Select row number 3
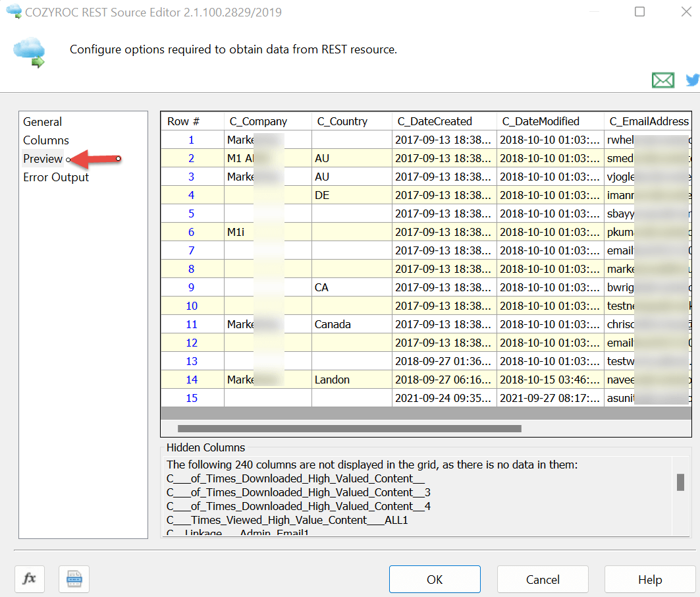This screenshot has width=700, height=597. pyautogui.click(x=192, y=177)
